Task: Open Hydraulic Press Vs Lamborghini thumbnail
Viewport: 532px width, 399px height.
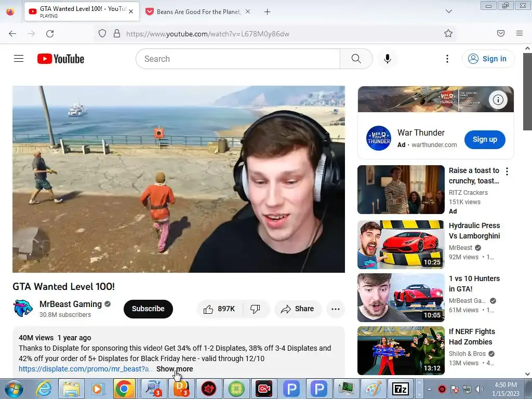Action: (x=401, y=244)
